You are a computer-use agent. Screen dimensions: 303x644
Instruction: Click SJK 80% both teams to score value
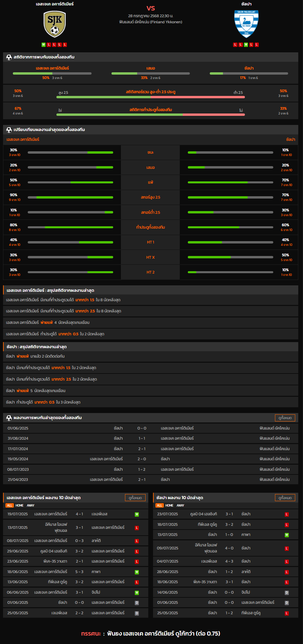(14, 225)
